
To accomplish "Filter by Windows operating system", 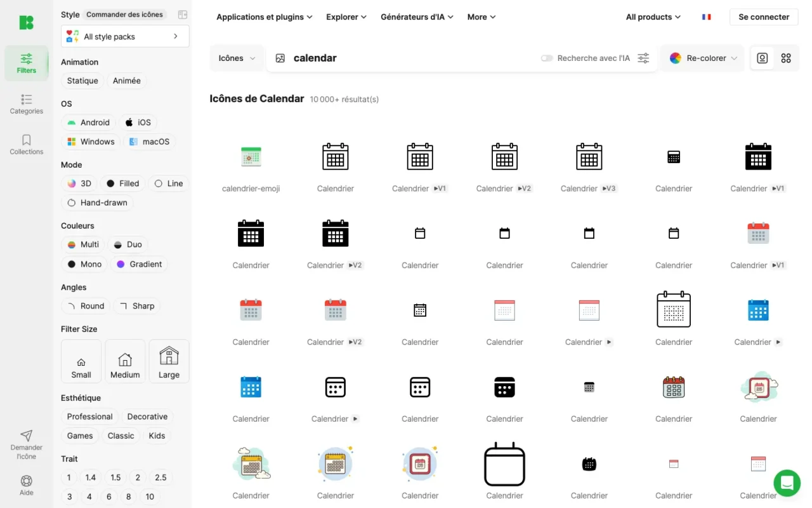I will click(91, 142).
